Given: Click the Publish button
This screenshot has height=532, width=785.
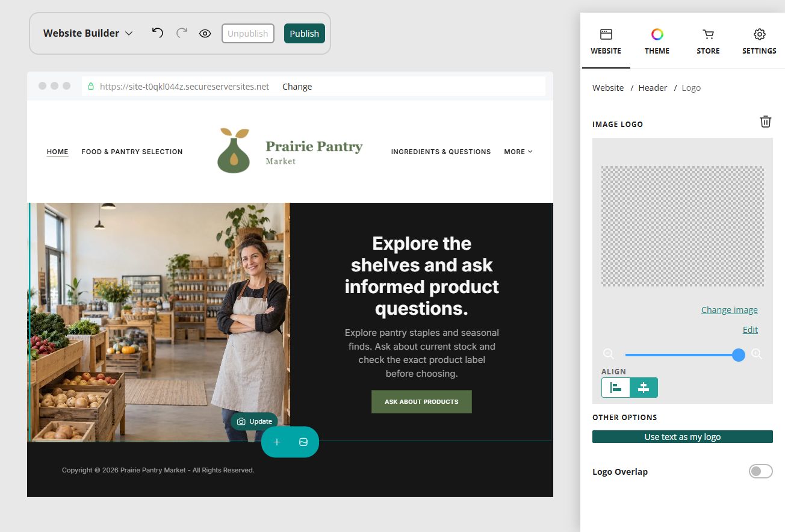Looking at the screenshot, I should point(305,34).
